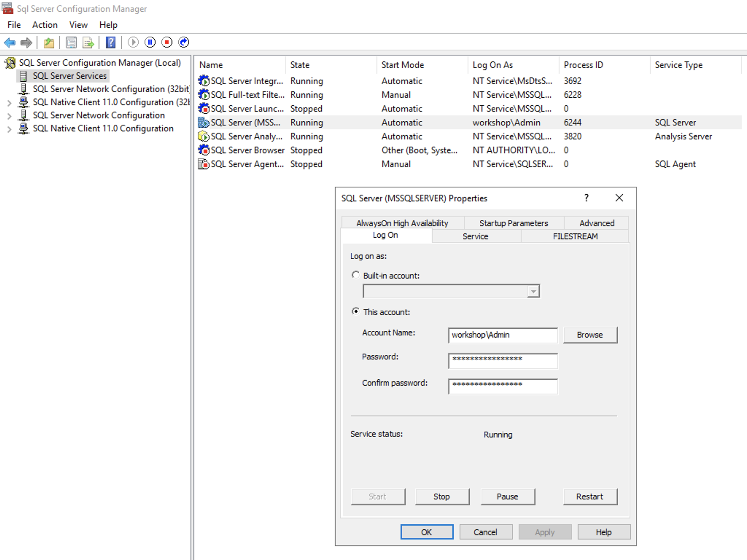Sort by the Log On As column header
The width and height of the screenshot is (747, 560).
tap(514, 65)
